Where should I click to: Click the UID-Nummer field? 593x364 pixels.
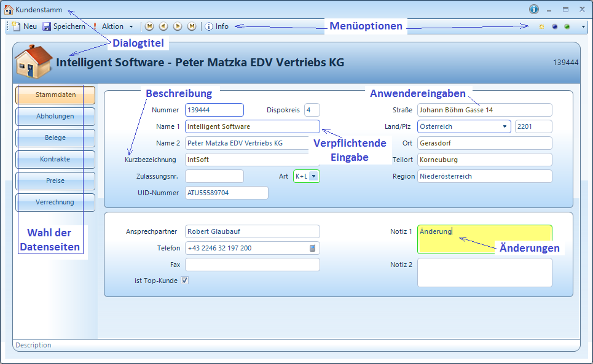pyautogui.click(x=227, y=193)
